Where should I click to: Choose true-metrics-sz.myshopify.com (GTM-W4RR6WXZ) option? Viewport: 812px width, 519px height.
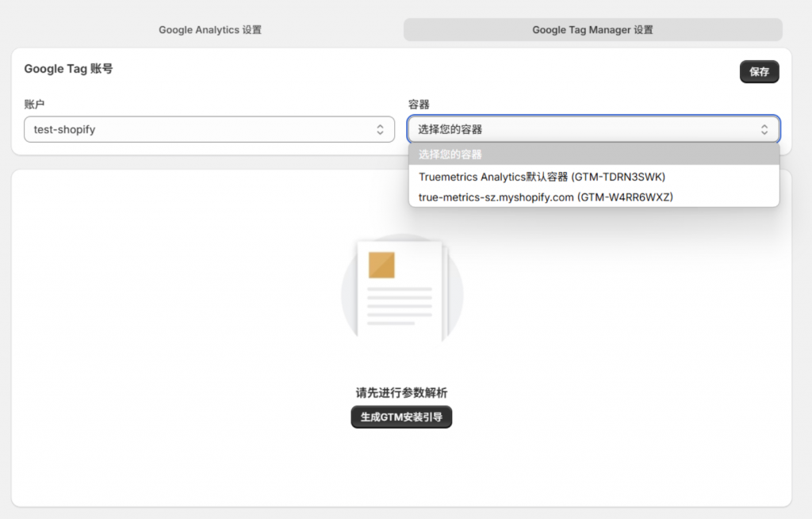pos(594,197)
